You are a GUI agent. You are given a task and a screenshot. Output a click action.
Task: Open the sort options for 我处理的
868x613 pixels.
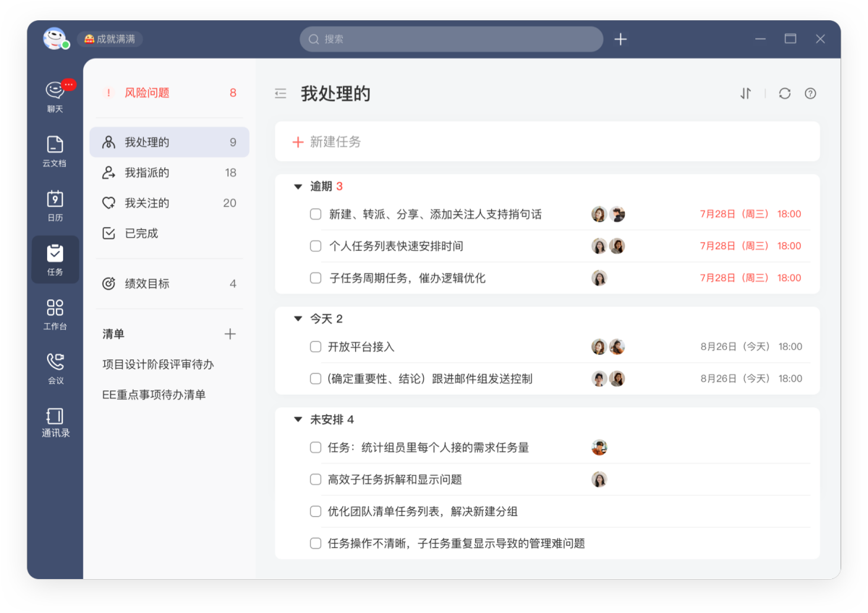click(x=746, y=93)
